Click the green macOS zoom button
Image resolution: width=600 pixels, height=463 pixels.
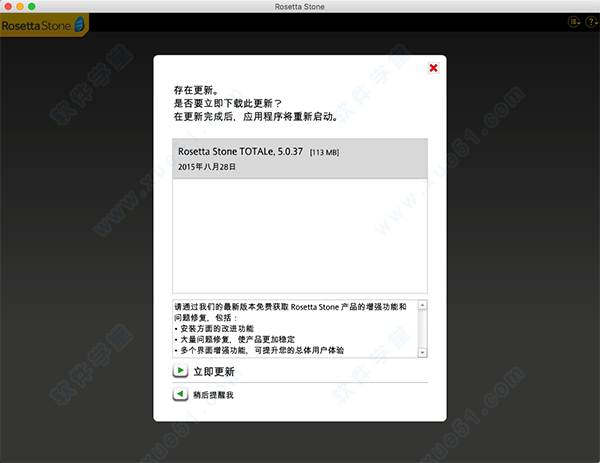pyautogui.click(x=32, y=6)
